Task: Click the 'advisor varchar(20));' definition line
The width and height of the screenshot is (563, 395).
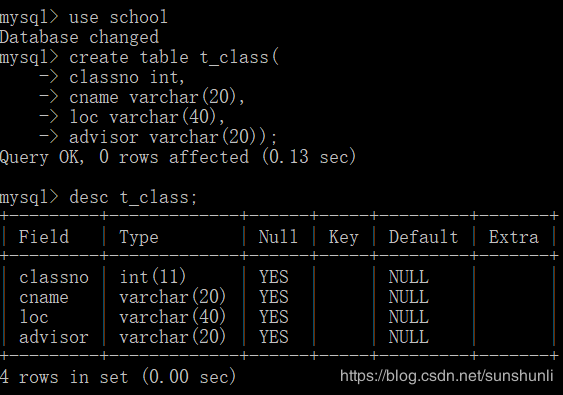Action: [173, 137]
